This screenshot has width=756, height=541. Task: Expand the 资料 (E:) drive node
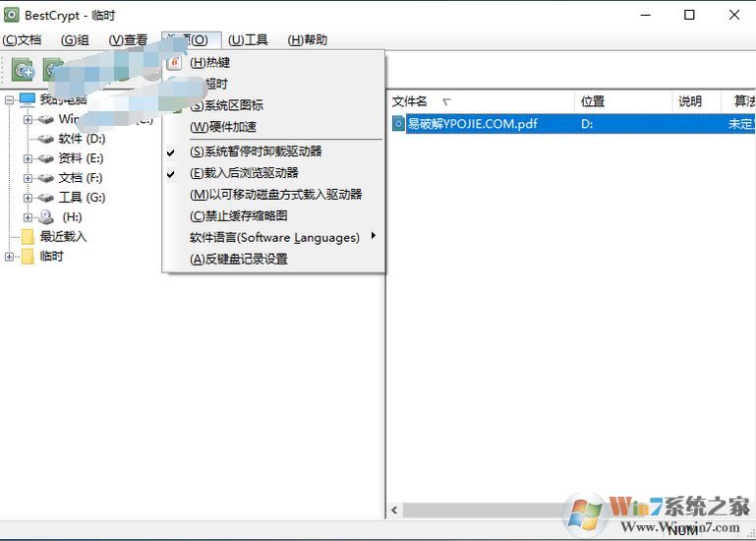(x=28, y=158)
